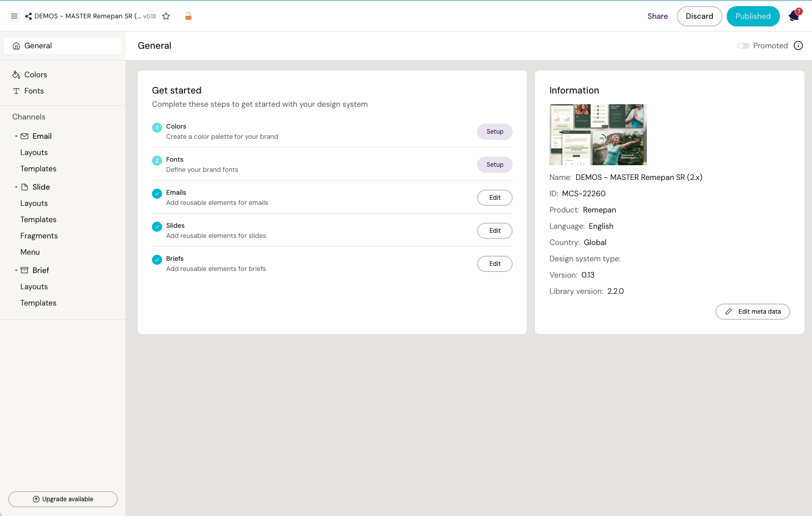Open Fonts via the T icon
The width and height of the screenshot is (812, 516).
coord(16,91)
